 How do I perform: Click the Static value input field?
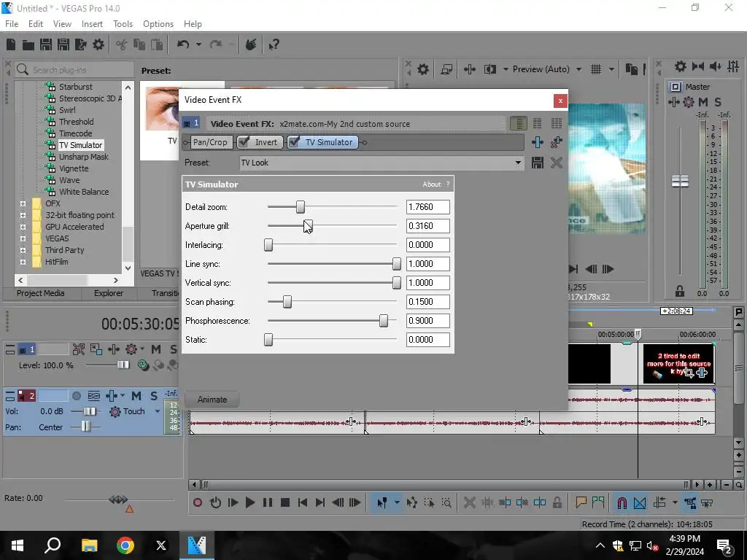tap(427, 340)
